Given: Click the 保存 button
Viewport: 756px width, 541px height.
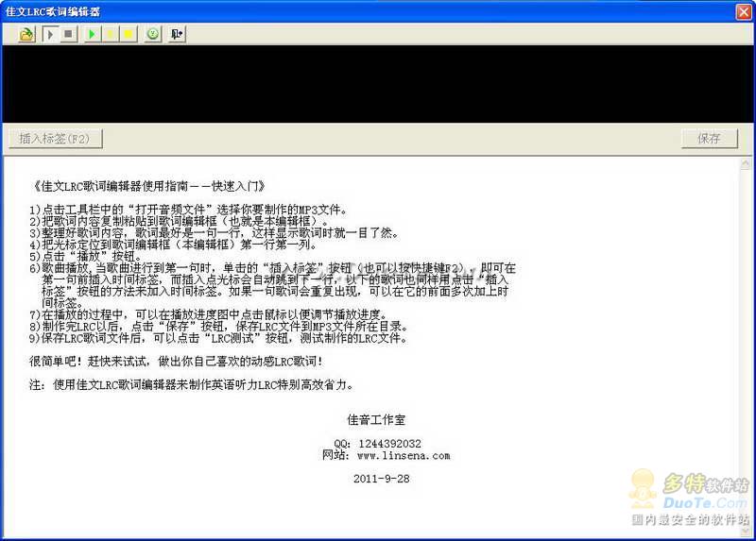Looking at the screenshot, I should tap(709, 139).
